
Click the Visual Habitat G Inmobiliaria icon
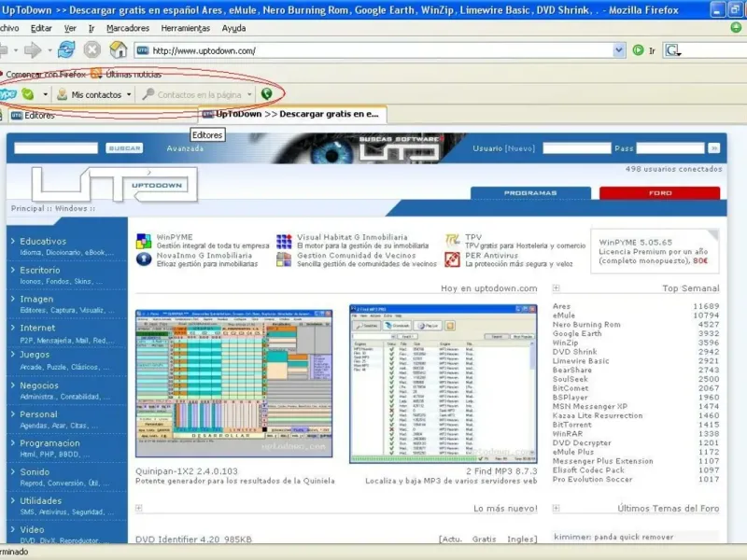pyautogui.click(x=284, y=242)
